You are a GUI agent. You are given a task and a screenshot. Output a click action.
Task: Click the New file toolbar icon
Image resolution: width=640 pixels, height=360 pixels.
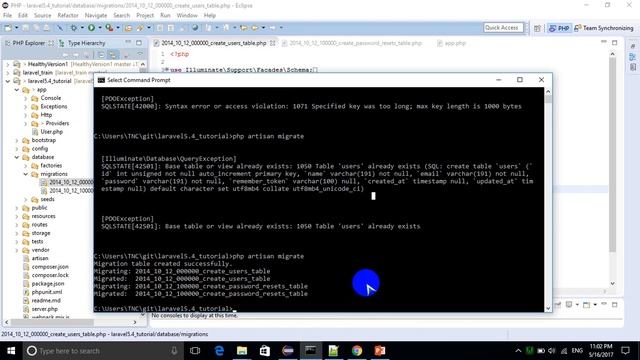tap(8, 28)
